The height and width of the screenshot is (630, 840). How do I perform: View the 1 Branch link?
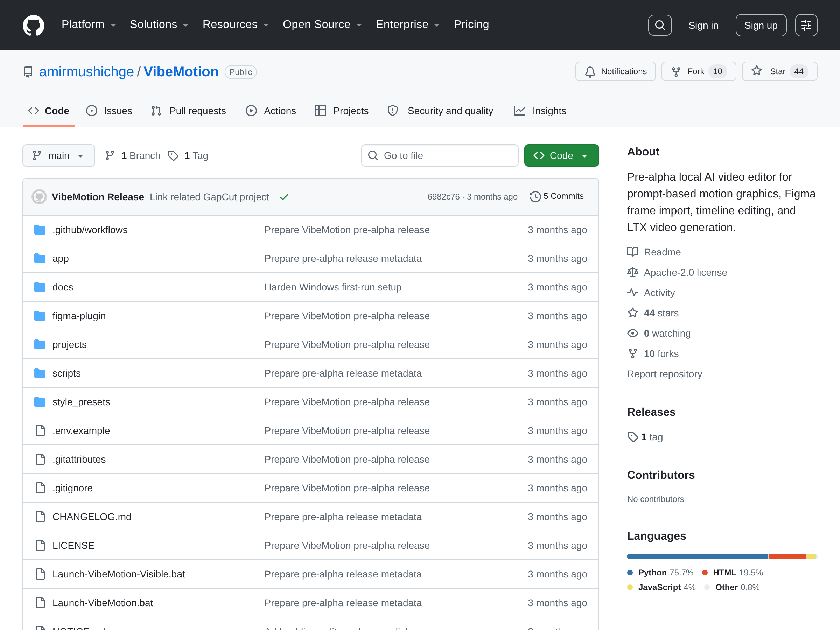(x=133, y=155)
